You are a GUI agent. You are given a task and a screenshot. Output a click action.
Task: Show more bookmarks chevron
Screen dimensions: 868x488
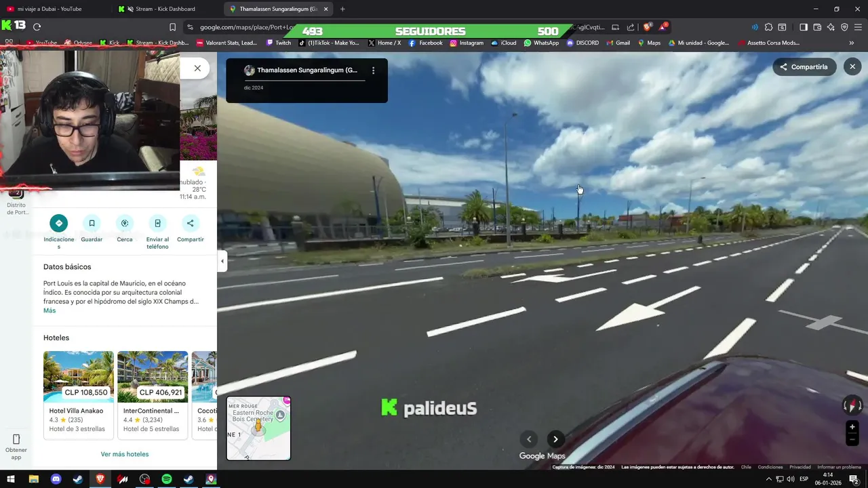click(x=852, y=43)
